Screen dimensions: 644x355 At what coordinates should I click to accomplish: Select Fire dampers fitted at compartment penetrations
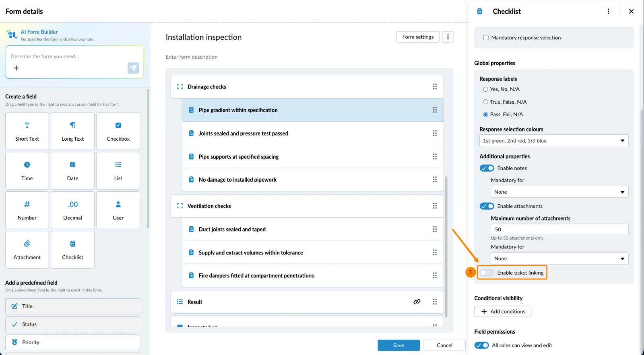313,275
